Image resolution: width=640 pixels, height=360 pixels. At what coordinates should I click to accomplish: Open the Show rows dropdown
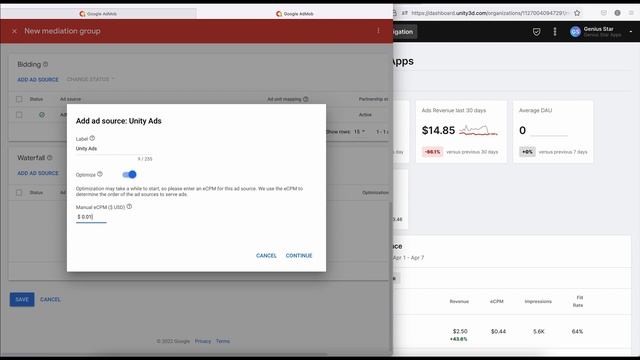pos(359,132)
